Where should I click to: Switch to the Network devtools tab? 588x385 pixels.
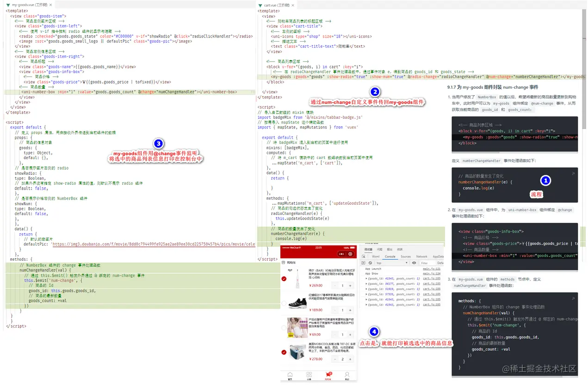click(421, 257)
